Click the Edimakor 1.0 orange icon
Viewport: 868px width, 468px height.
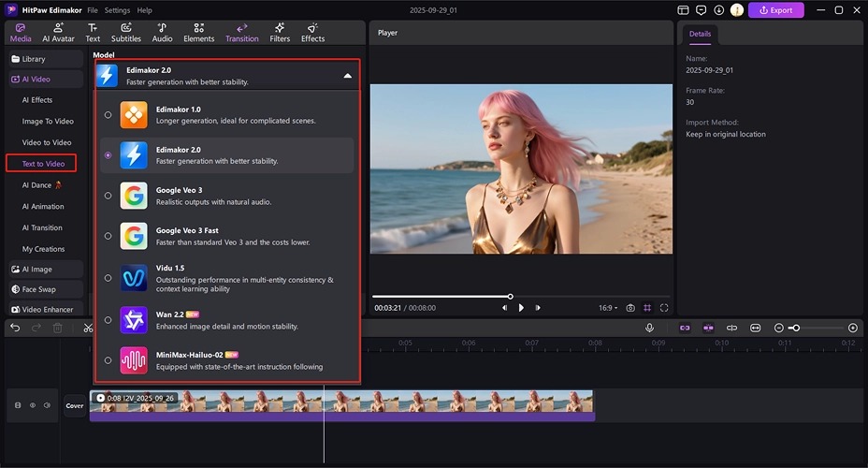coord(134,114)
